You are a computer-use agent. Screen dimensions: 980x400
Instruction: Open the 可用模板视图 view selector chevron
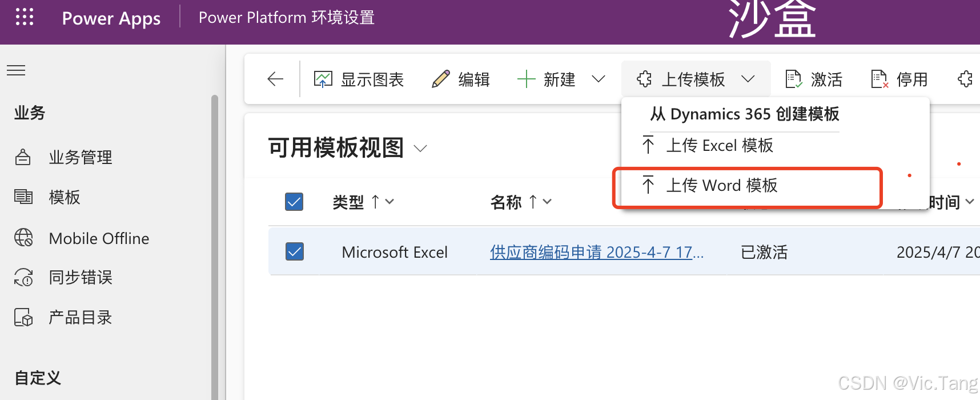pyautogui.click(x=420, y=149)
